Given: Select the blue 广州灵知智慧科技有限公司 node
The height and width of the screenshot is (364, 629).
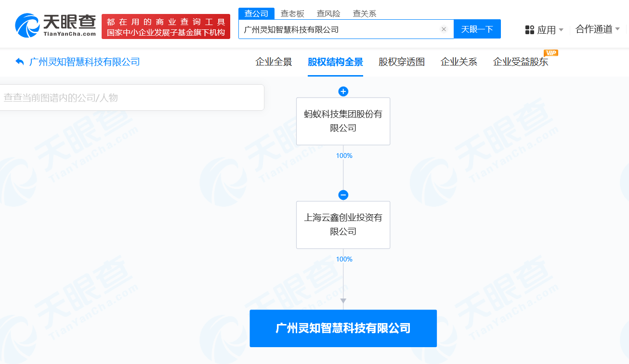Looking at the screenshot, I should click(x=343, y=328).
